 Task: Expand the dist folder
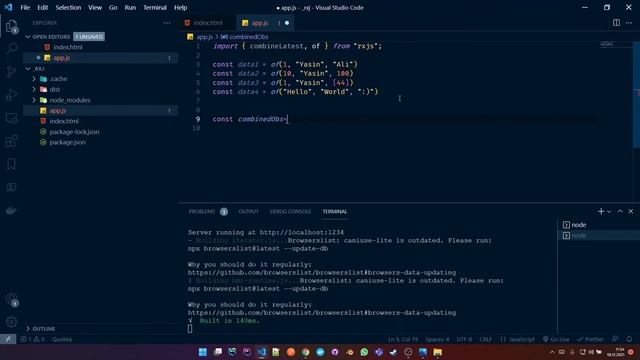pyautogui.click(x=34, y=89)
